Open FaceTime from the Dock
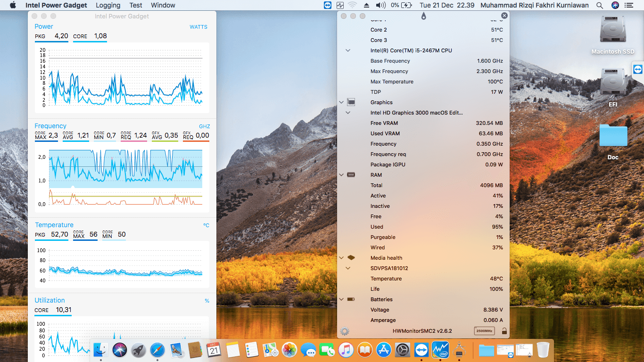 click(327, 349)
